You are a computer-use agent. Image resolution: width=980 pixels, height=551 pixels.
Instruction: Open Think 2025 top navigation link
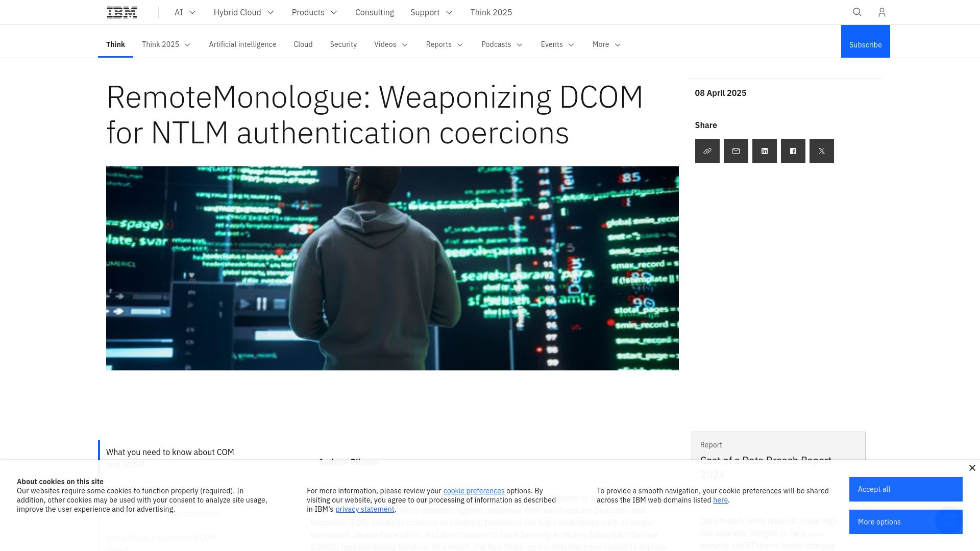491,12
